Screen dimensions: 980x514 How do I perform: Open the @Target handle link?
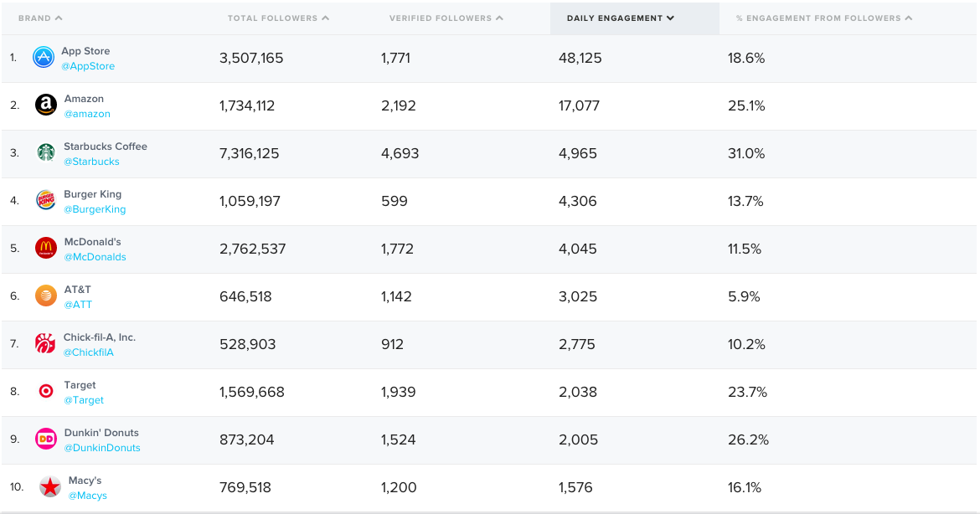pyautogui.click(x=84, y=399)
